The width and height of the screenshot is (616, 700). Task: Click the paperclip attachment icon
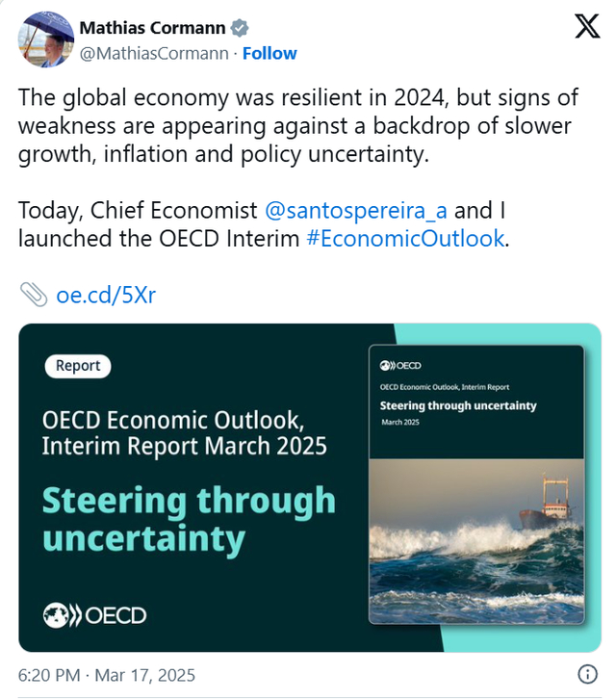[33, 294]
